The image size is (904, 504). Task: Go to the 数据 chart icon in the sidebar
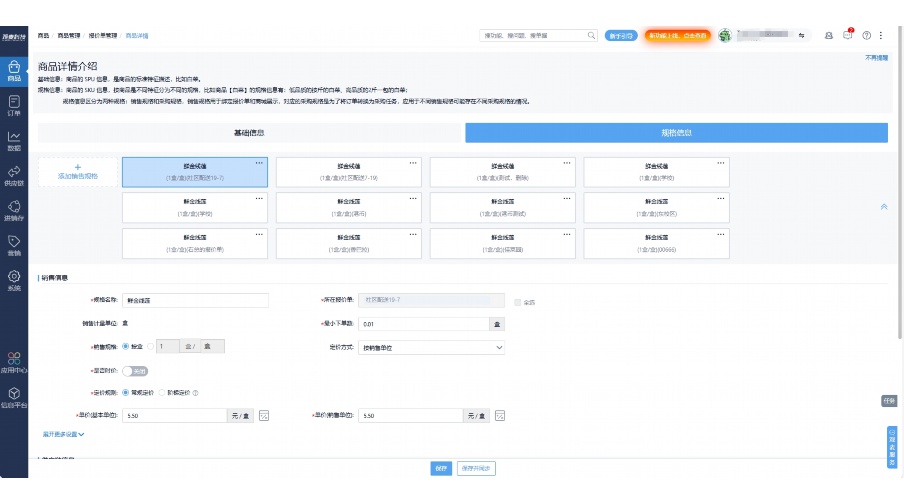[14, 140]
